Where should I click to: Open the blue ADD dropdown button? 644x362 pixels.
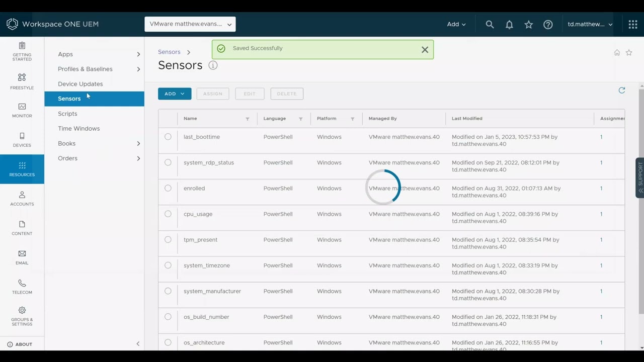pos(175,94)
